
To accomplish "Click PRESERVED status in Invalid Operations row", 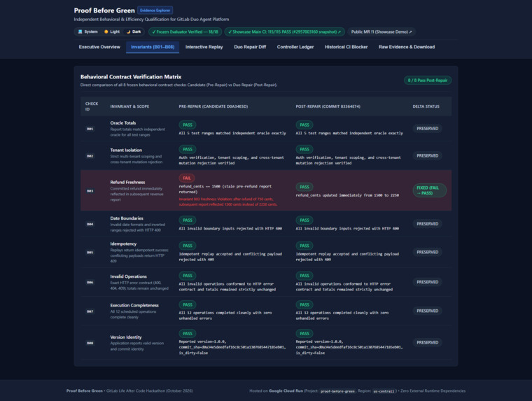I will tap(427, 282).
